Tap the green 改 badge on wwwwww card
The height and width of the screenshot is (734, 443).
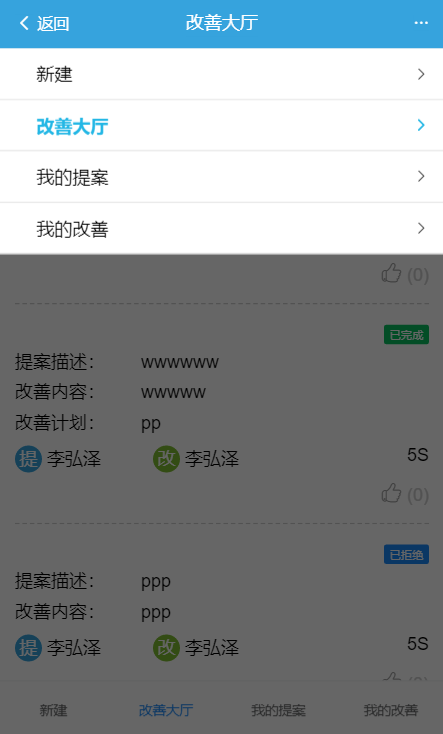click(x=166, y=459)
